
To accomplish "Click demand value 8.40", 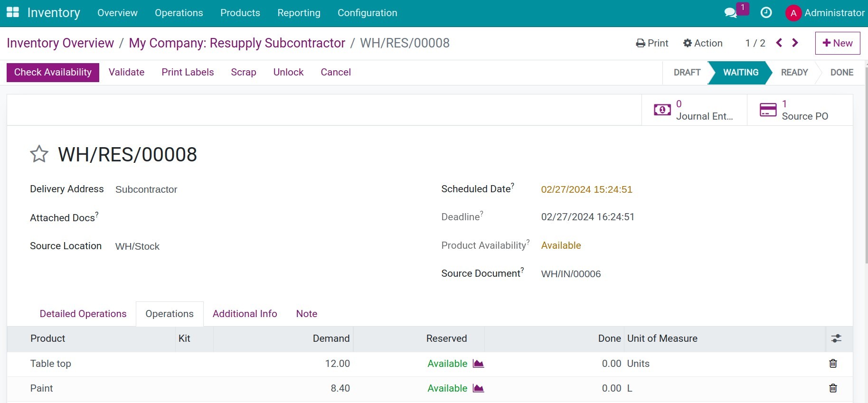I will pyautogui.click(x=340, y=388).
